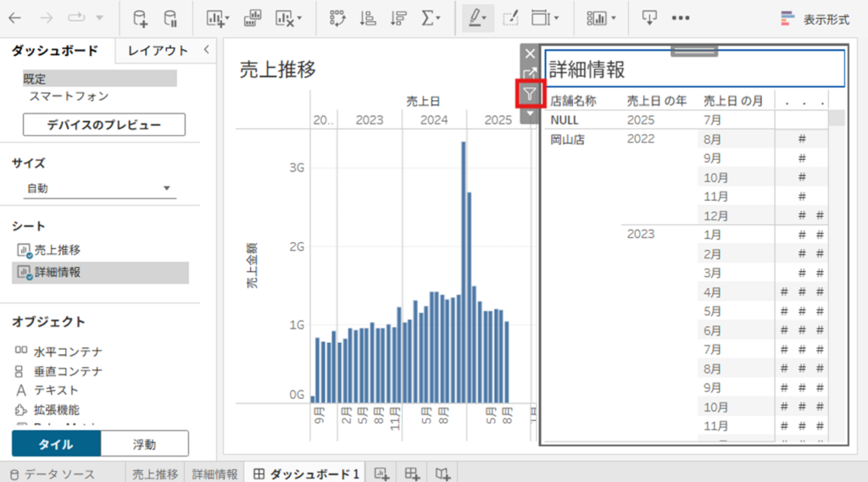Click the 詳細情報 title box
This screenshot has height=482, width=868.
pyautogui.click(x=695, y=69)
